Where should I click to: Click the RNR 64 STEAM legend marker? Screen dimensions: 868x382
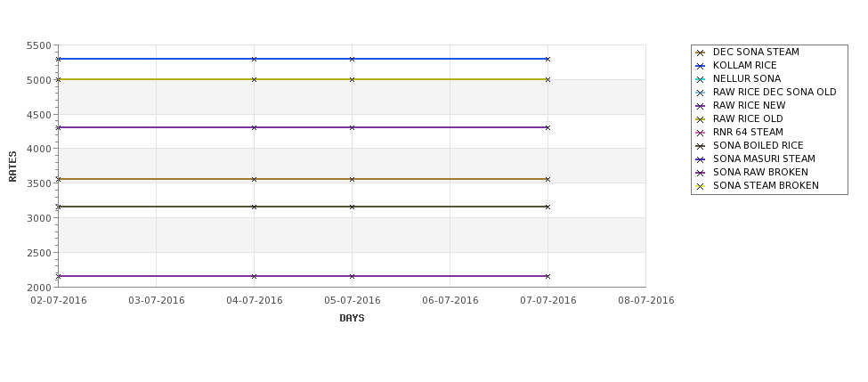point(701,133)
